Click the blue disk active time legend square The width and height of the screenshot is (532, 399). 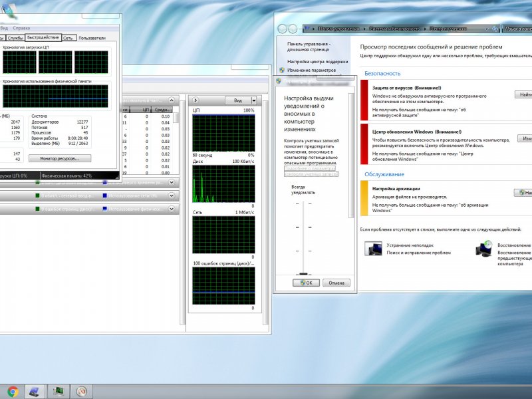(105, 182)
